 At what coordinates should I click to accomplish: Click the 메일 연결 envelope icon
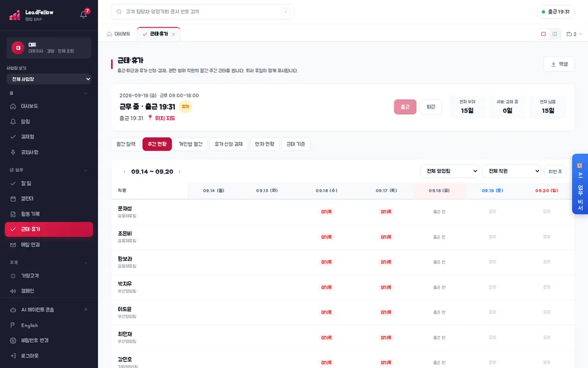13,245
